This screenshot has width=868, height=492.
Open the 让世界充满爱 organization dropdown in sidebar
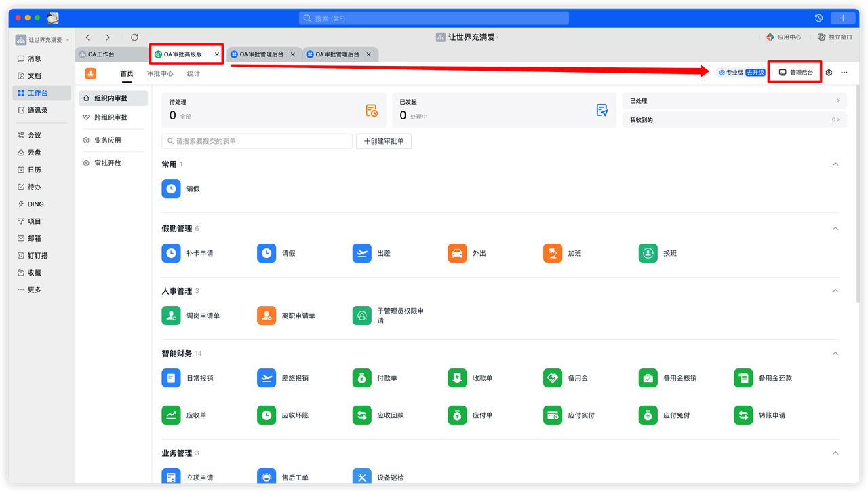pyautogui.click(x=43, y=40)
